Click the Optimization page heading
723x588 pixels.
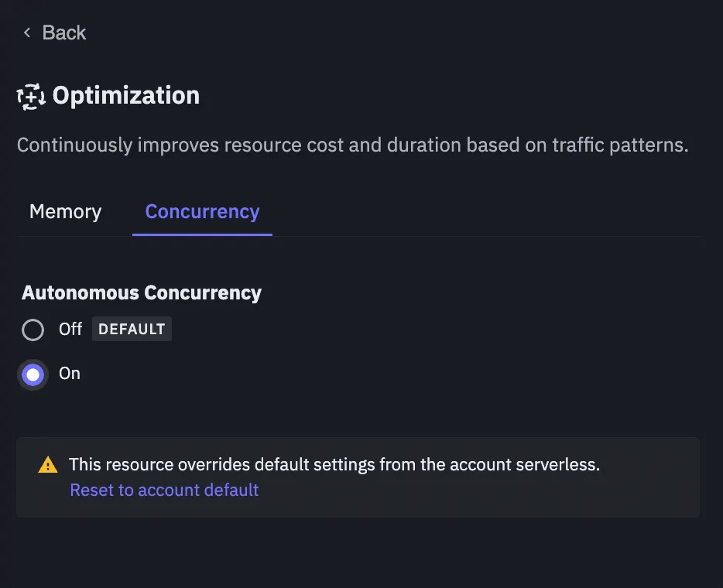[x=126, y=96]
